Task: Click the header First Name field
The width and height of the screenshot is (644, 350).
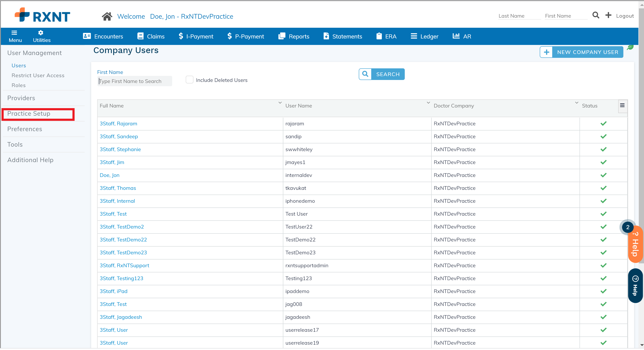Action: pos(566,16)
